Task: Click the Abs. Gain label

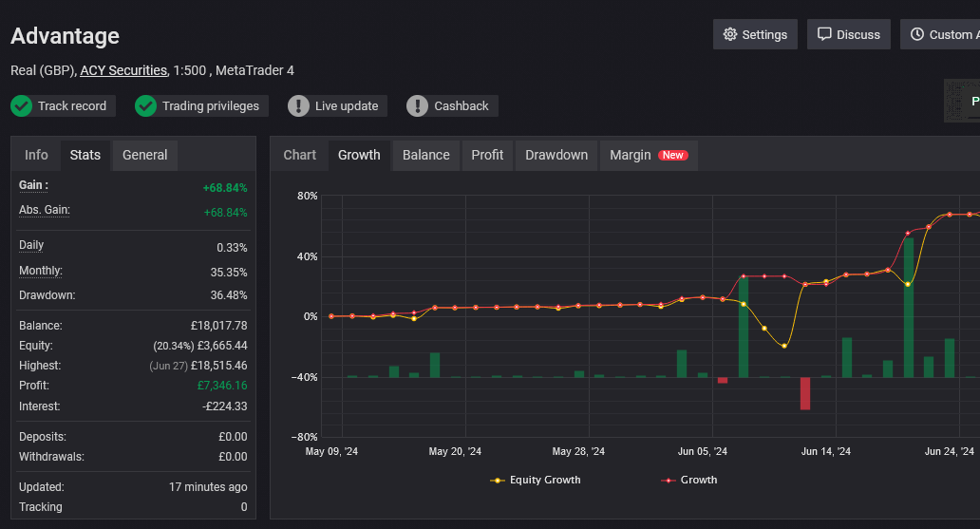Action: tap(45, 210)
